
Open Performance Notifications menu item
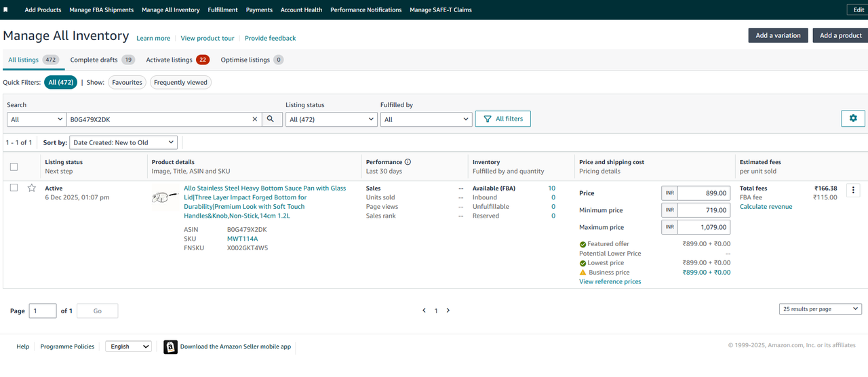pyautogui.click(x=366, y=10)
